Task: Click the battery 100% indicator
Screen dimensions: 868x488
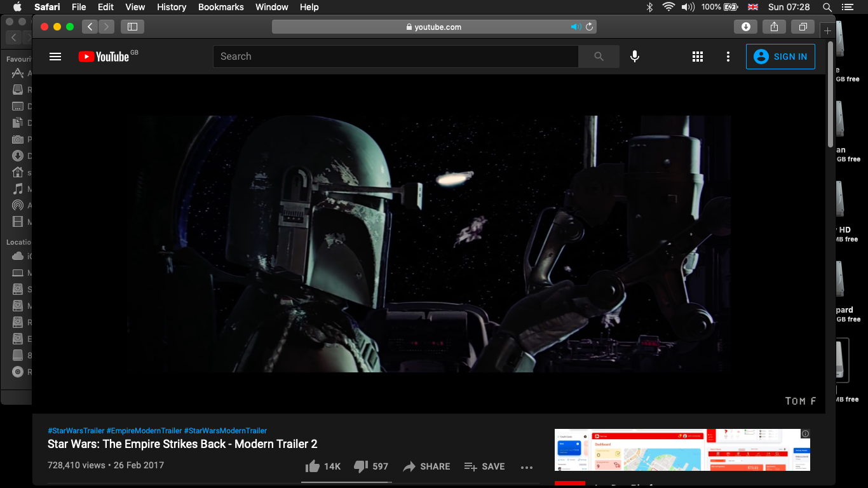Action: 719,7
